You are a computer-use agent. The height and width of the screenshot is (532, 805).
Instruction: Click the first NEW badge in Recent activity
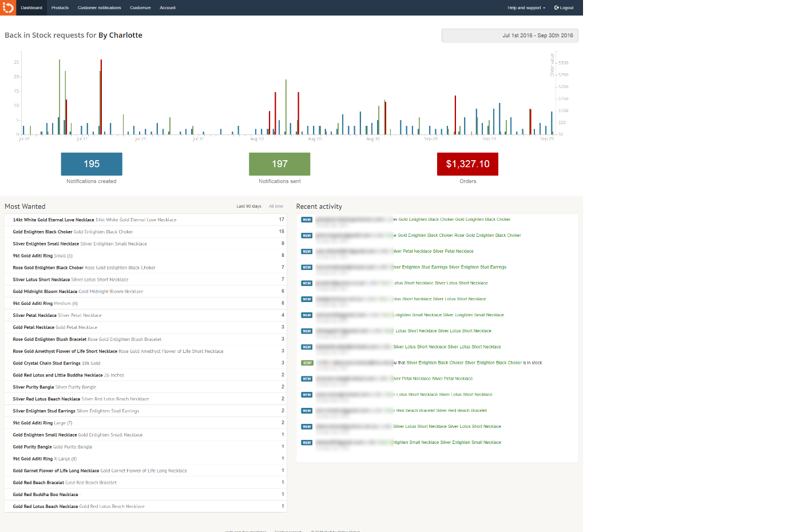(307, 220)
